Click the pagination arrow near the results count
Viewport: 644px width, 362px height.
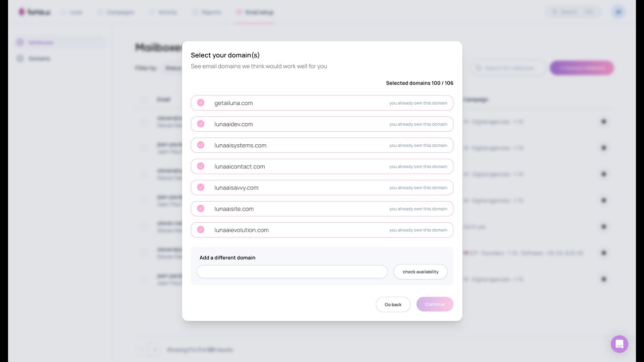(x=154, y=350)
